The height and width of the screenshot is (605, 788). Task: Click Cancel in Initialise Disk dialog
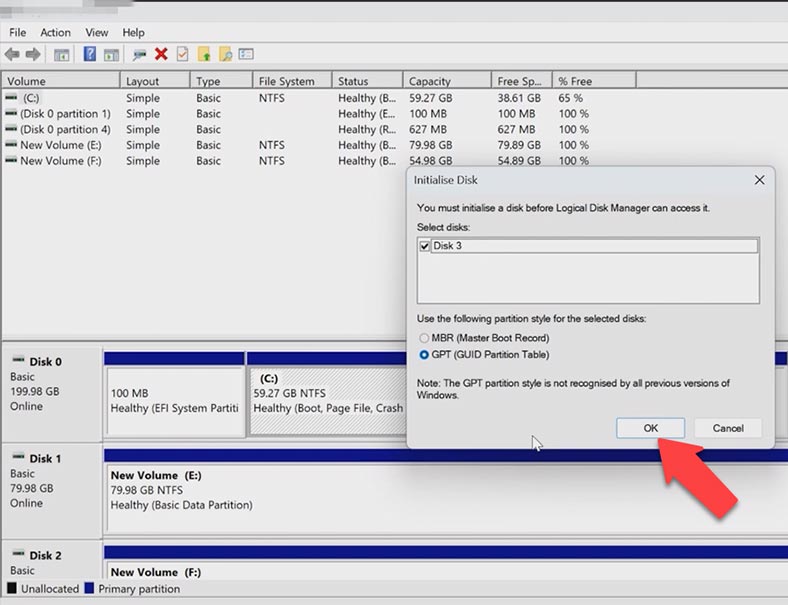coord(728,428)
